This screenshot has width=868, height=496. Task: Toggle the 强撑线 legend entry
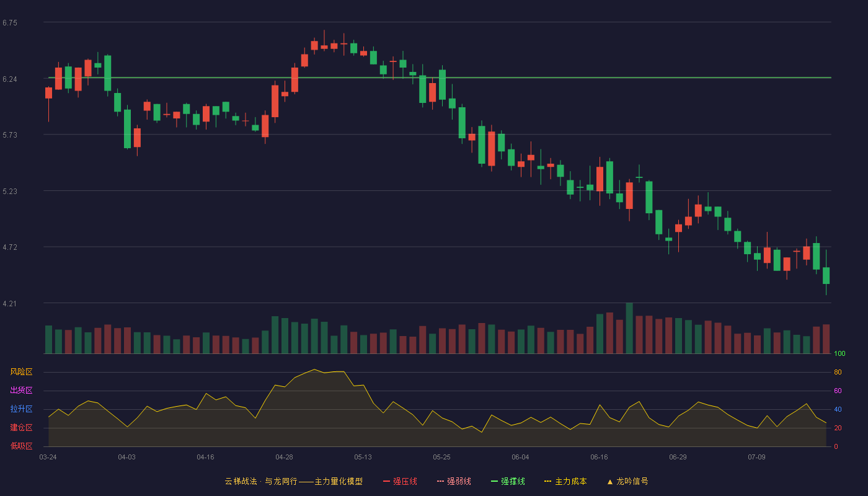point(508,481)
